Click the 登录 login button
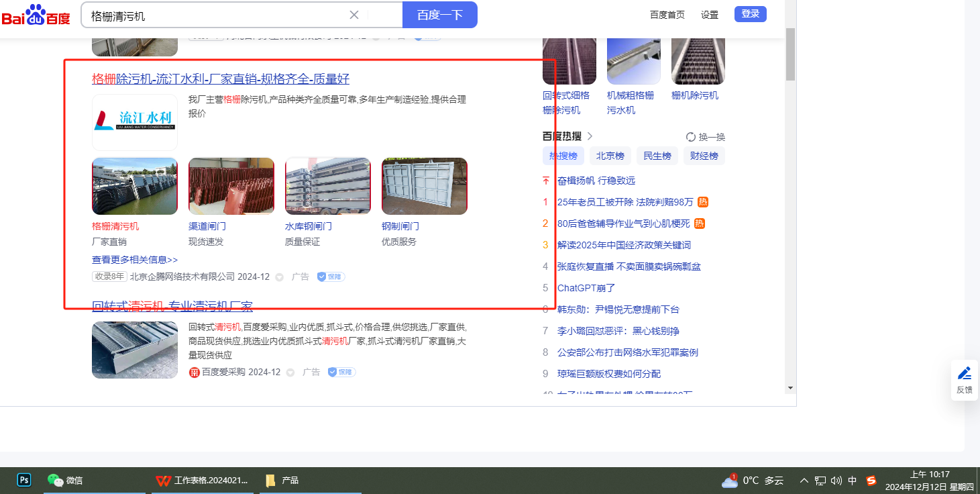Image resolution: width=980 pixels, height=494 pixels. point(751,14)
